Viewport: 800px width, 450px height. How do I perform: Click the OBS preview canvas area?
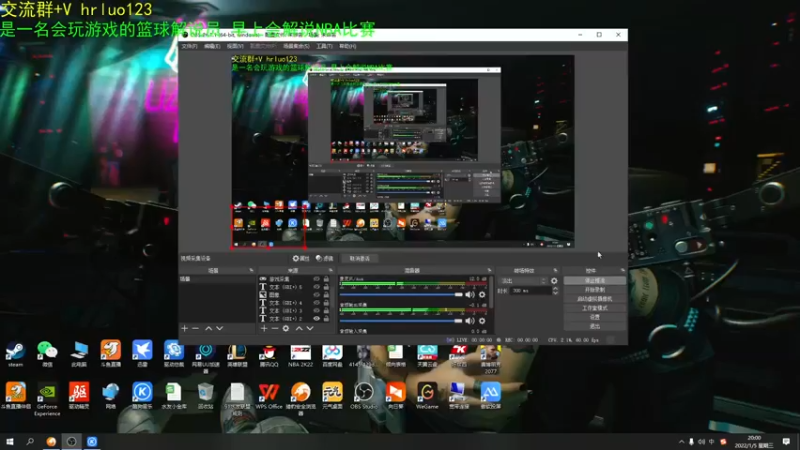(403, 151)
